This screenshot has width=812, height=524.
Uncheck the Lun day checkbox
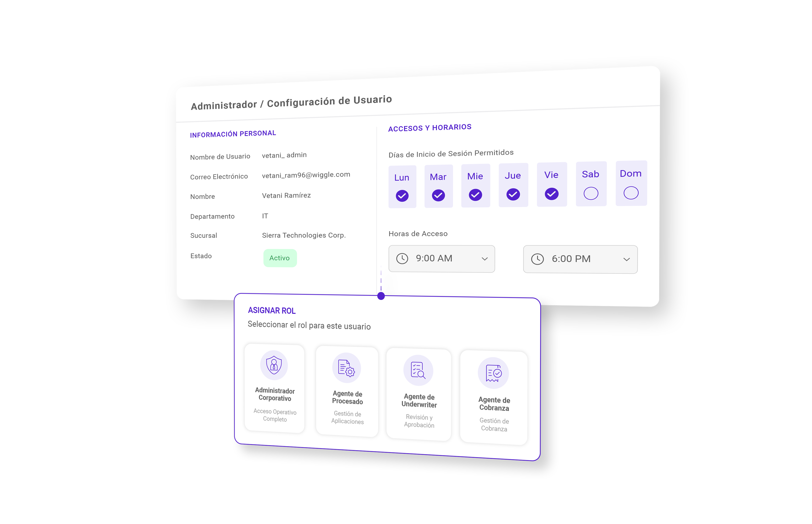pos(402,196)
